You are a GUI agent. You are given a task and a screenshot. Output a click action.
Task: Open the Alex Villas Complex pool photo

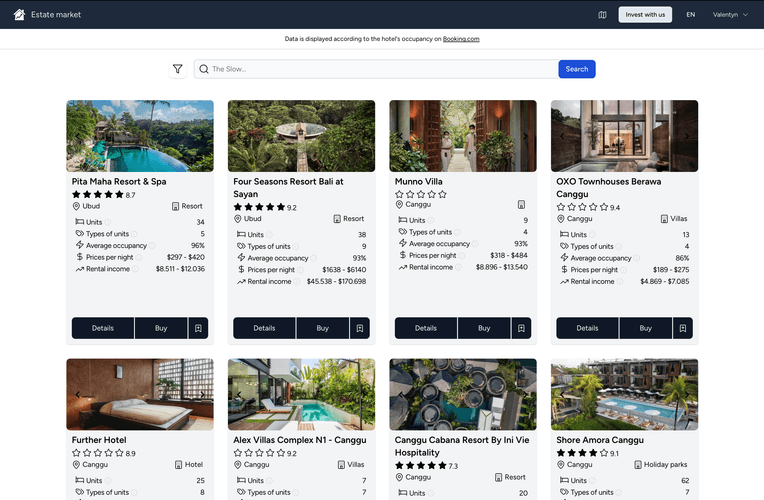pos(302,394)
